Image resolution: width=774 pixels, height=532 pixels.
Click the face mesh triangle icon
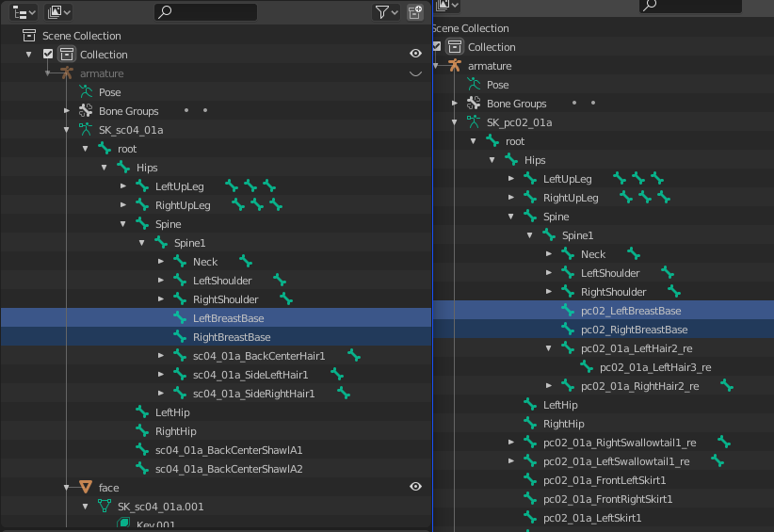(86, 487)
